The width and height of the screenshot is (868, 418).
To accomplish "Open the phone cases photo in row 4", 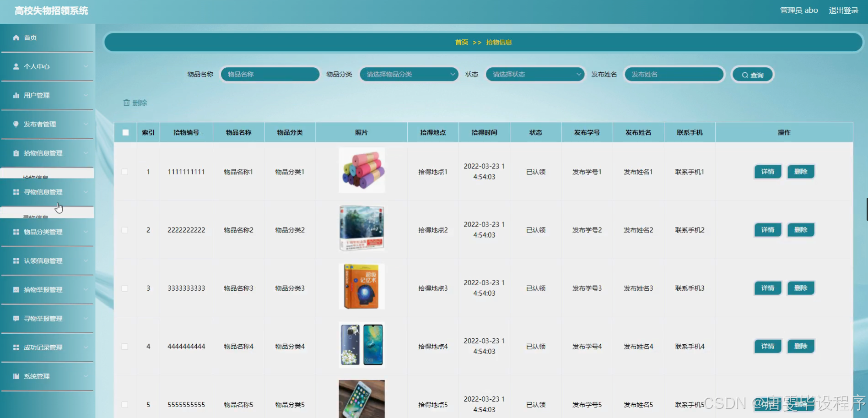I will [361, 345].
